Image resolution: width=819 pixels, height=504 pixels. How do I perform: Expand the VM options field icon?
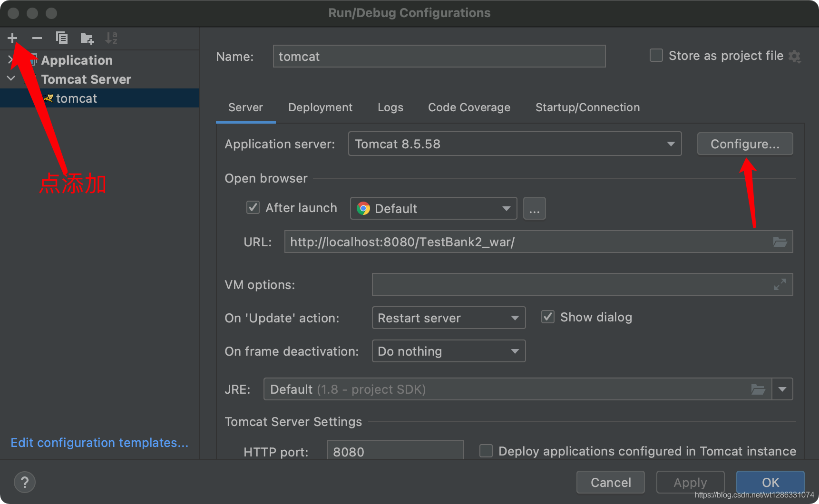(x=780, y=285)
